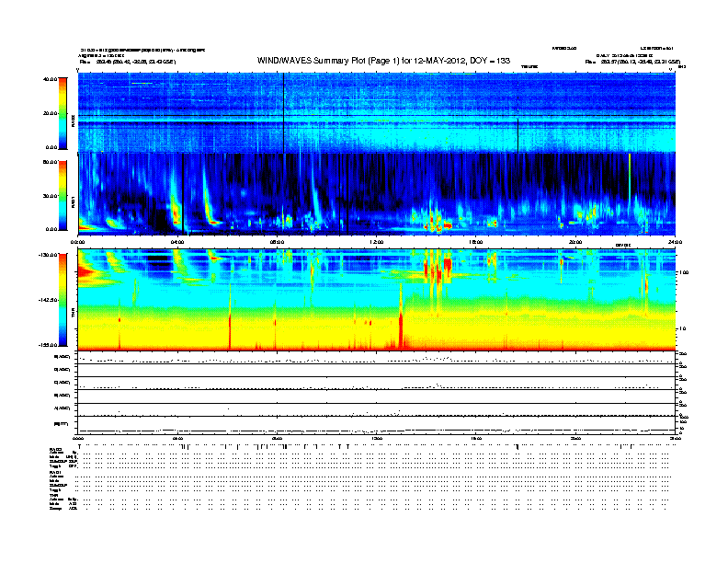Click the 20:00 label under RAD1 spectrogram
The height and width of the screenshot is (563, 728).
pyautogui.click(x=575, y=242)
